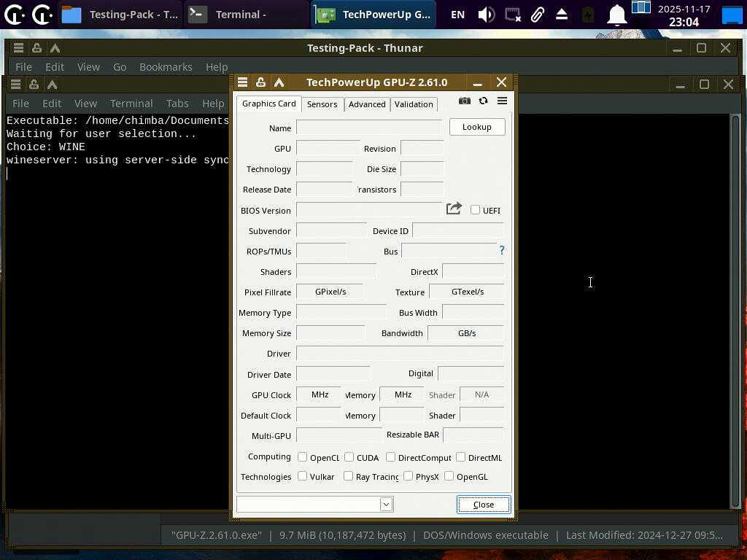
Task: Click the Driver field
Action: point(400,354)
